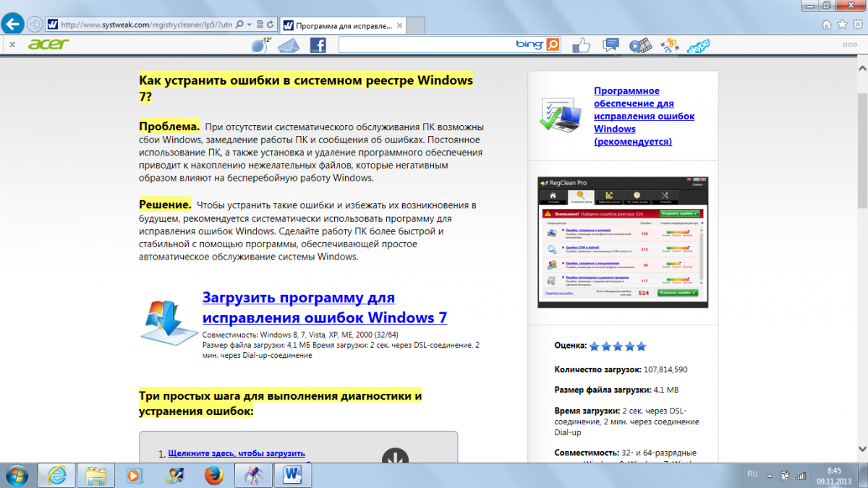Click the 'Щелкните здесь, чтобы загрузить' link

[236, 453]
